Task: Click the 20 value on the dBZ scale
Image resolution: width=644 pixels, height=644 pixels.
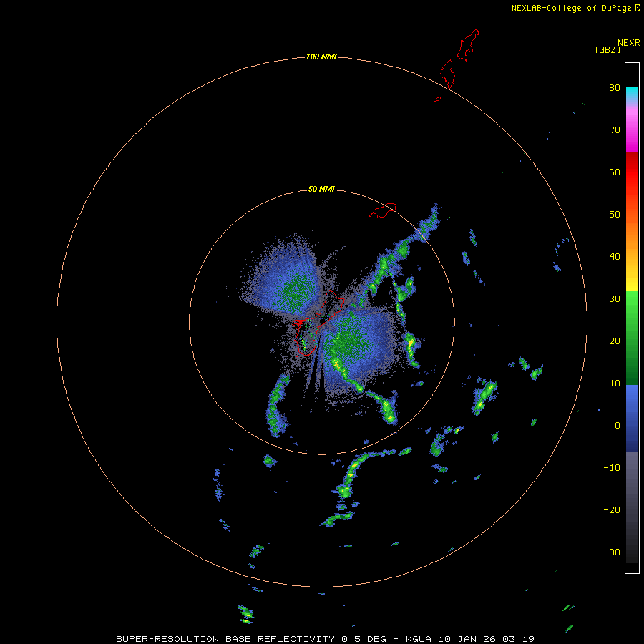Action: [615, 341]
